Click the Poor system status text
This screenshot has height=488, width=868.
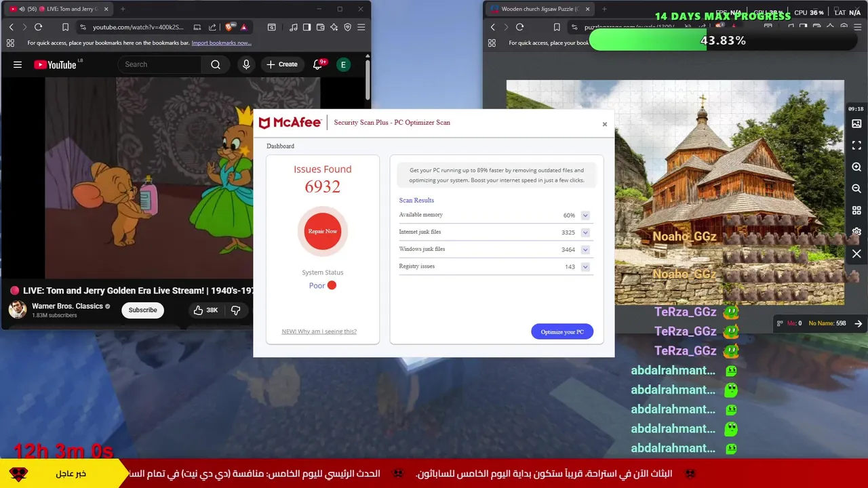[x=317, y=285]
